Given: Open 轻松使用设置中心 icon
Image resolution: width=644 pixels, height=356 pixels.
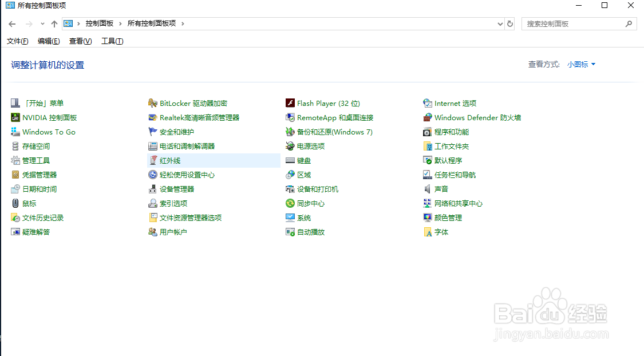Looking at the screenshot, I should coord(153,175).
